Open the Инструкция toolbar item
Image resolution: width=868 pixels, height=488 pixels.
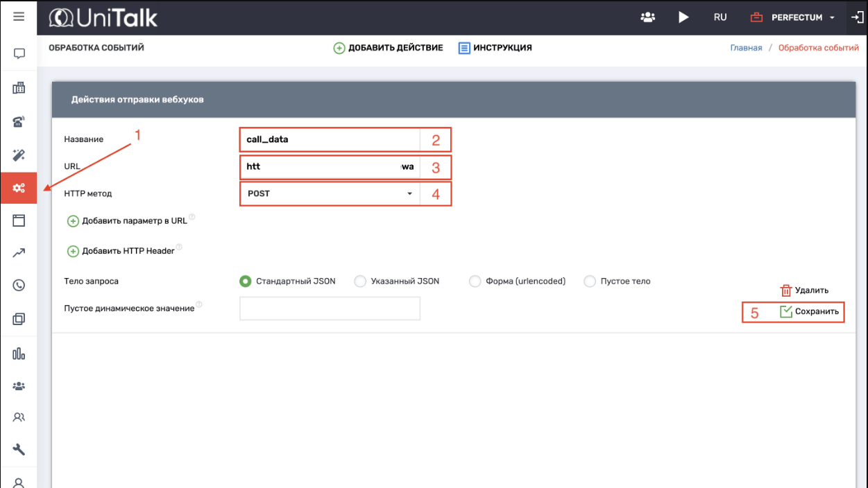(x=495, y=48)
